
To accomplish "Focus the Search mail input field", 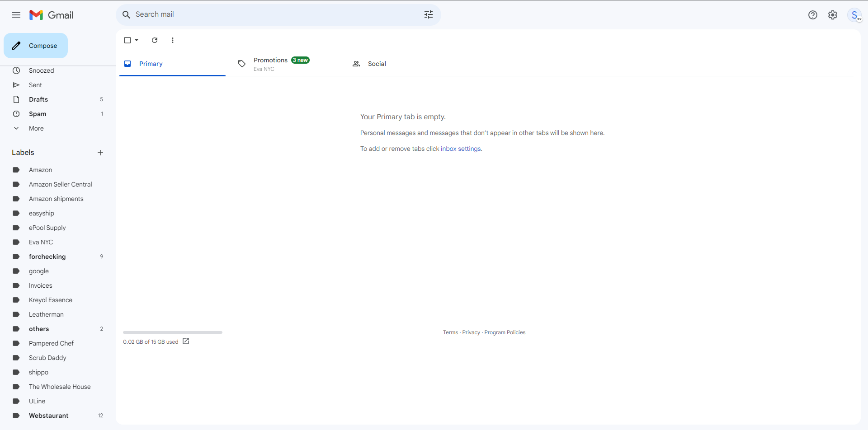I will [x=276, y=14].
